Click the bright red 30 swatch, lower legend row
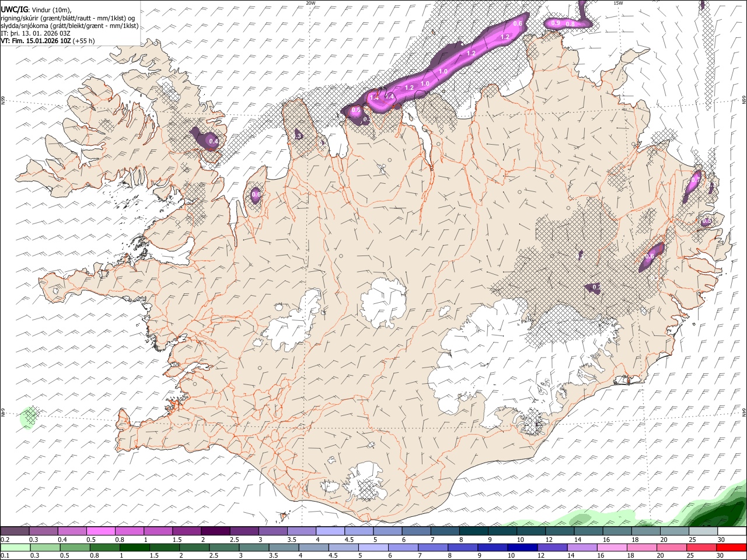The width and height of the screenshot is (747, 560). (731, 547)
